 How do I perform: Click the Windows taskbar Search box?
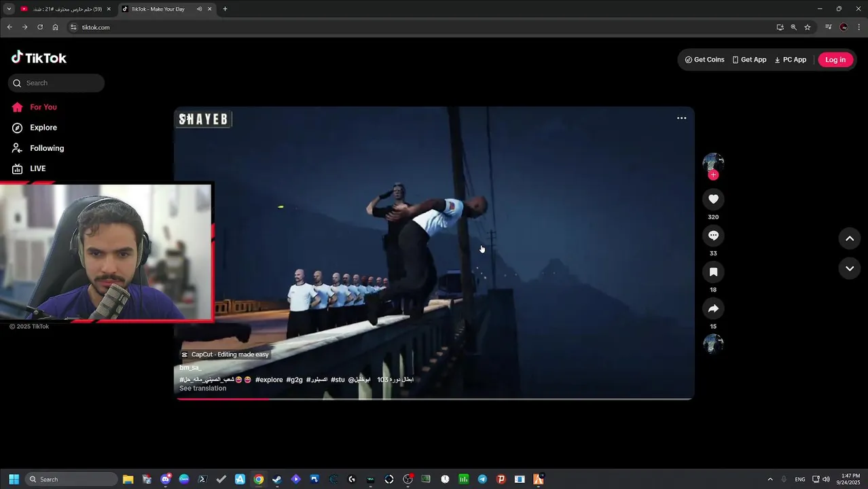(71, 479)
